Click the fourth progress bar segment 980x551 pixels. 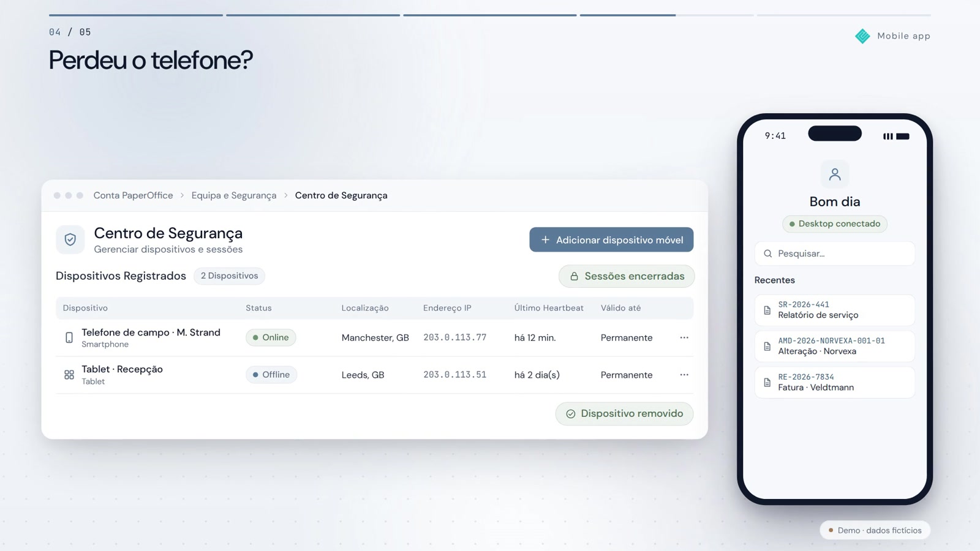click(x=667, y=15)
